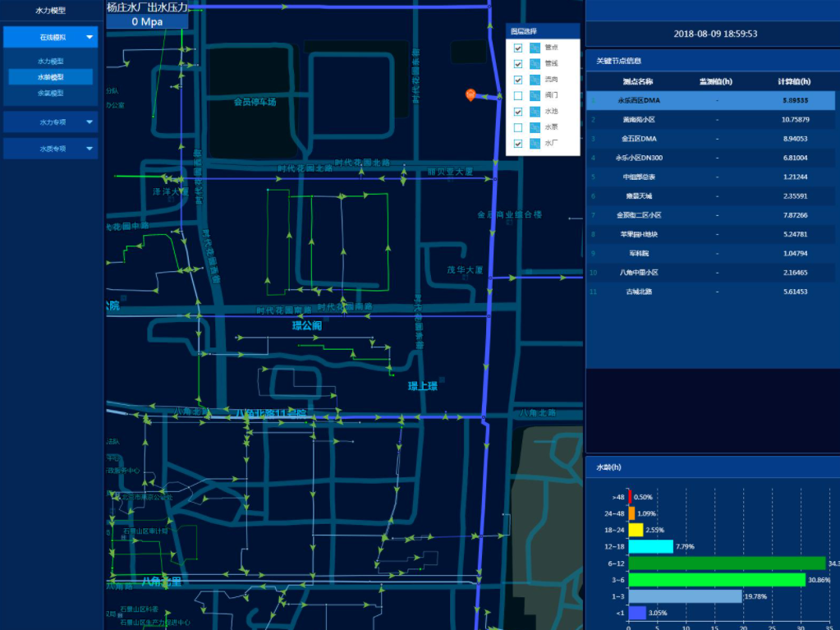Enable the 阀门 layer checkbox
The width and height of the screenshot is (840, 630).
tap(518, 95)
